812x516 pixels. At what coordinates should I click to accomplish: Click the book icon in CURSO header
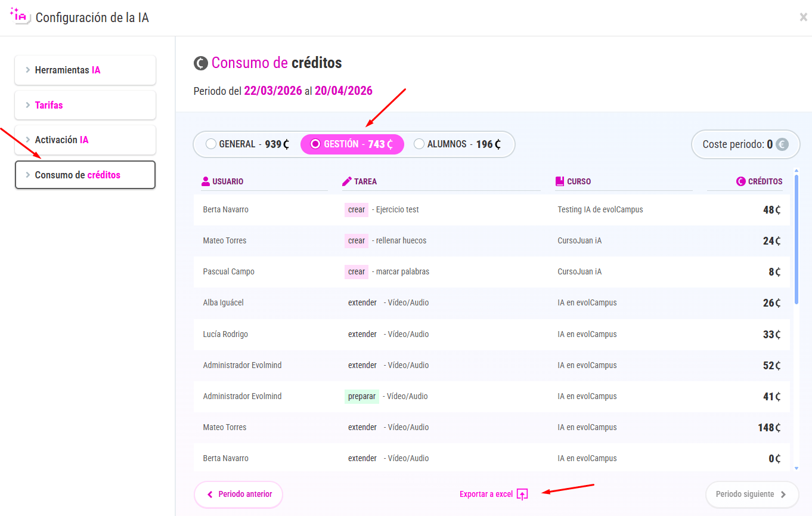pyautogui.click(x=559, y=181)
